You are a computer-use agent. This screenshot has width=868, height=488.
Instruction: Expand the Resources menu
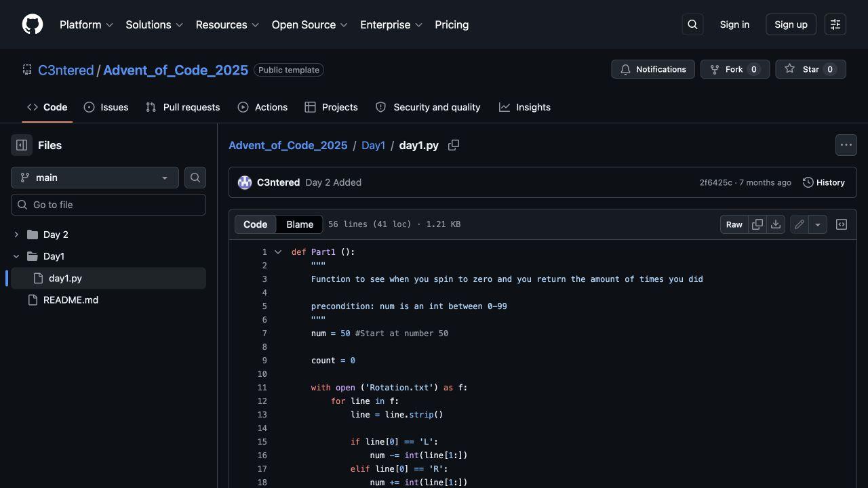(227, 24)
